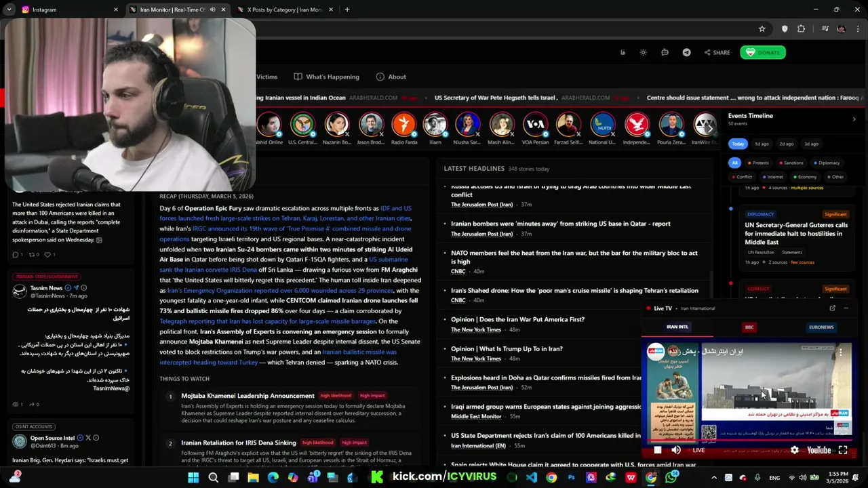Select the BBC live TV channel
The width and height of the screenshot is (868, 488).
pyautogui.click(x=749, y=327)
